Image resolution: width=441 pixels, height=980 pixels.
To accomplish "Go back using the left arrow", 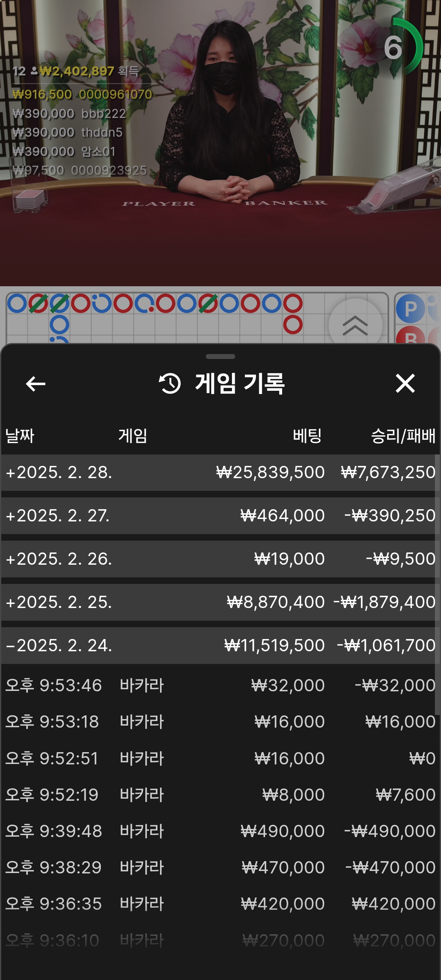I will point(36,383).
